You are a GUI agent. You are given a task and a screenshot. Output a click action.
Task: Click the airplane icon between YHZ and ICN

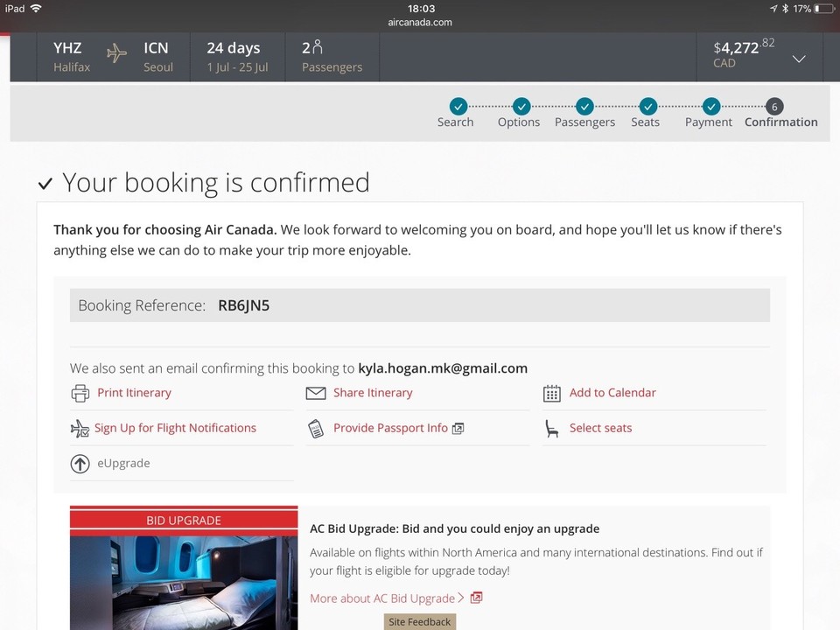(x=116, y=53)
